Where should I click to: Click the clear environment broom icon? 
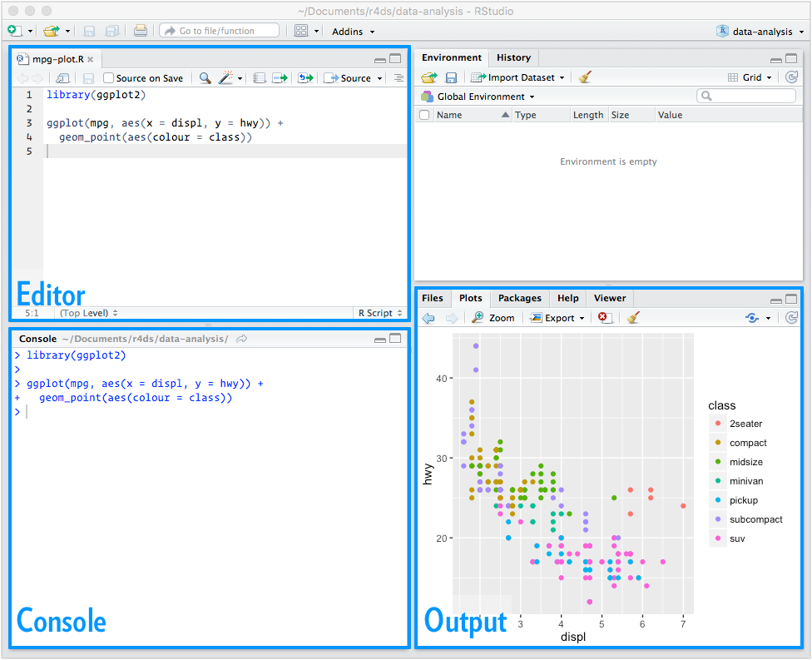coord(585,77)
